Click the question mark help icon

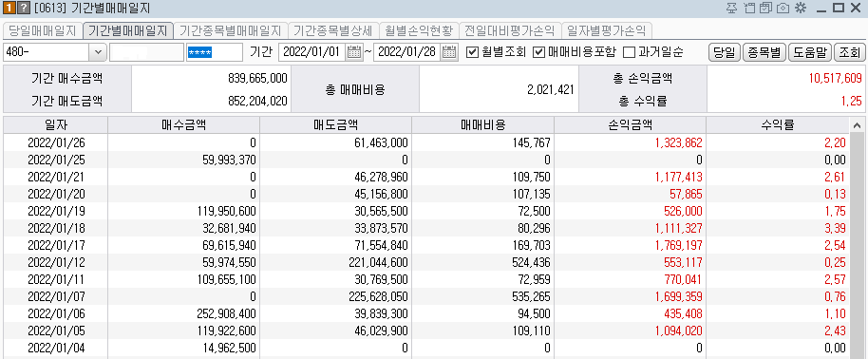(24, 9)
